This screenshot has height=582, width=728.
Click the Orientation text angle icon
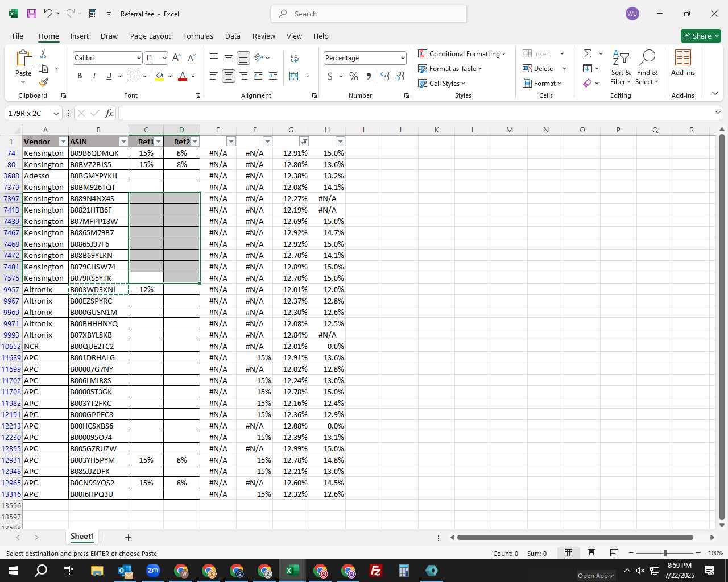(x=258, y=58)
